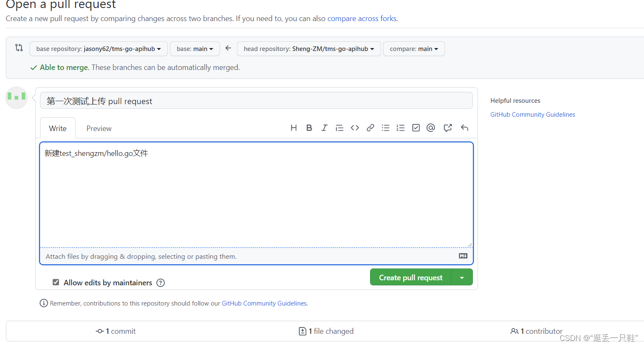This screenshot has width=644, height=346.
Task: Click into the comment body text area
Action: pos(256,195)
